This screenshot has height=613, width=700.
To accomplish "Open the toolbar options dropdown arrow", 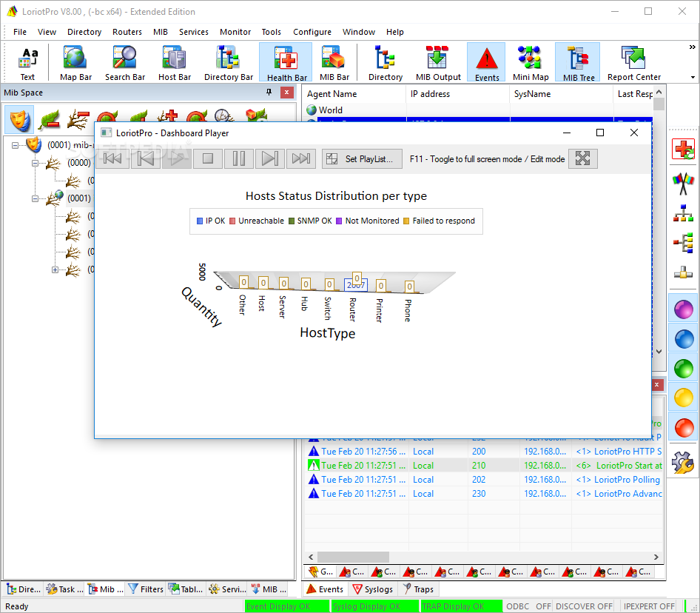I will tap(693, 78).
